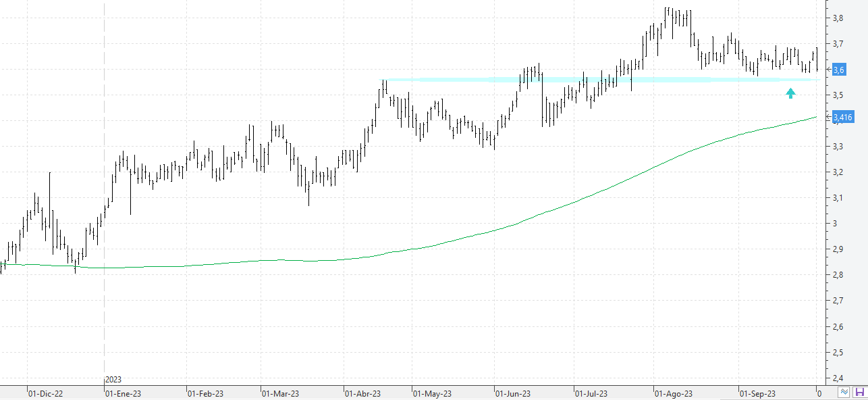Click the 01-Feb-23 date label

pos(205,393)
